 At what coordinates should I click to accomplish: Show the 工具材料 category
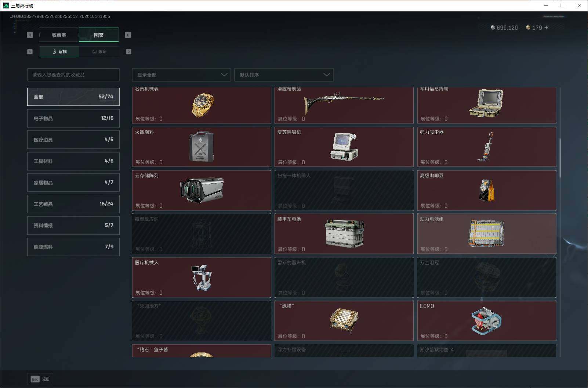[73, 161]
